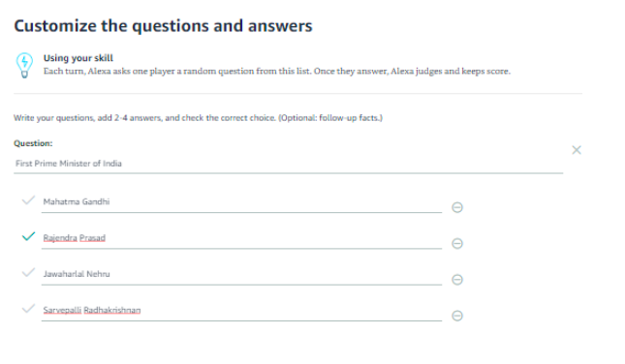This screenshot has height=364, width=625.
Task: Remove the Rajendra Prasad answer
Action: tap(457, 243)
